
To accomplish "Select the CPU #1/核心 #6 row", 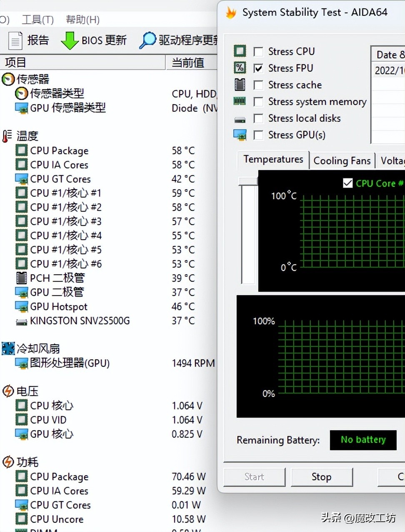I will (108, 264).
